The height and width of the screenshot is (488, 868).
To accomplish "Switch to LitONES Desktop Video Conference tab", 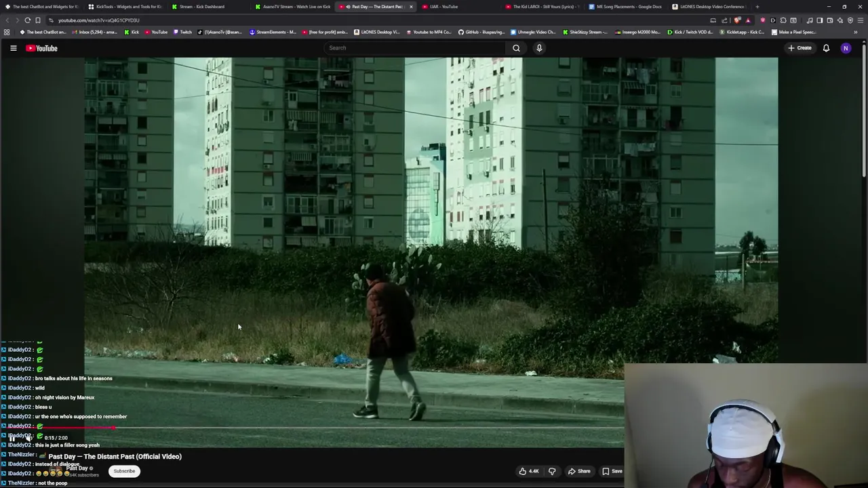I will [x=709, y=7].
